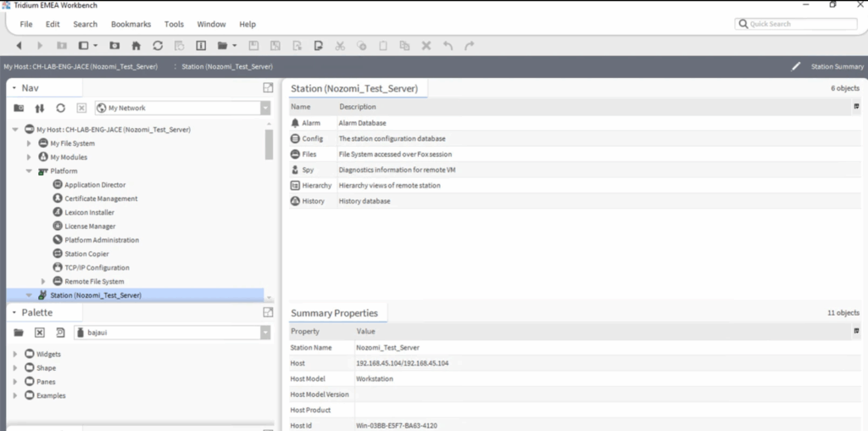The image size is (868, 431).
Task: Open the Help menu
Action: coord(248,25)
